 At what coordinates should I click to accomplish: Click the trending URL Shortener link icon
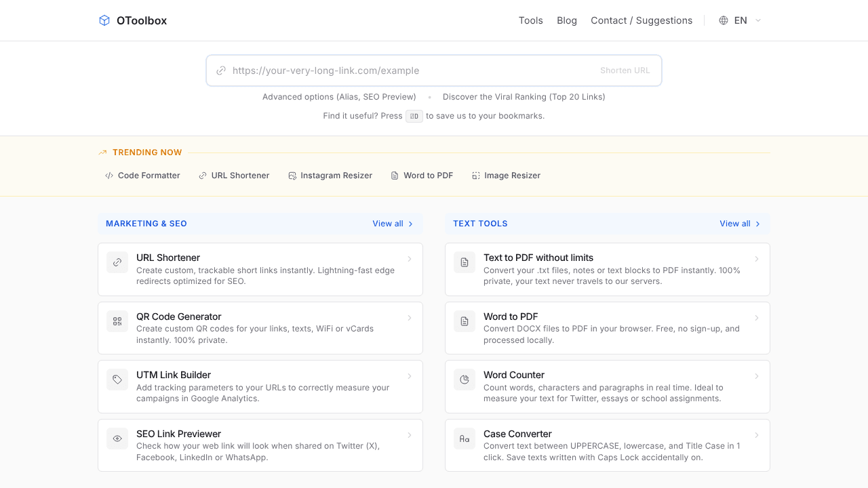tap(203, 176)
